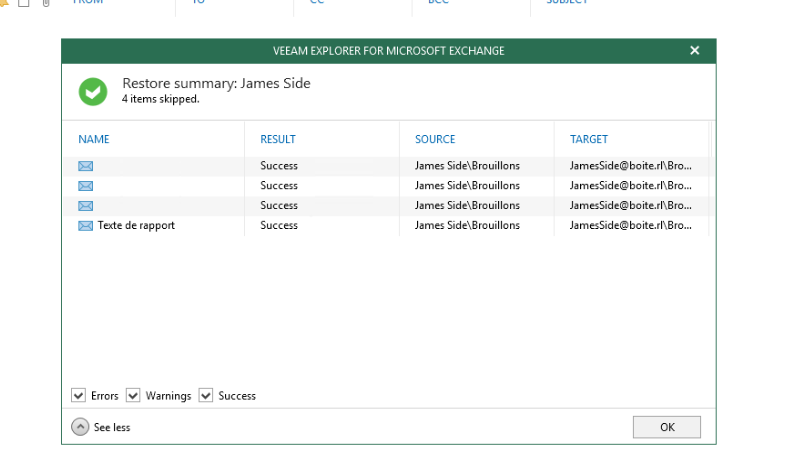
Task: Sort by the RESULT column header
Action: click(278, 140)
